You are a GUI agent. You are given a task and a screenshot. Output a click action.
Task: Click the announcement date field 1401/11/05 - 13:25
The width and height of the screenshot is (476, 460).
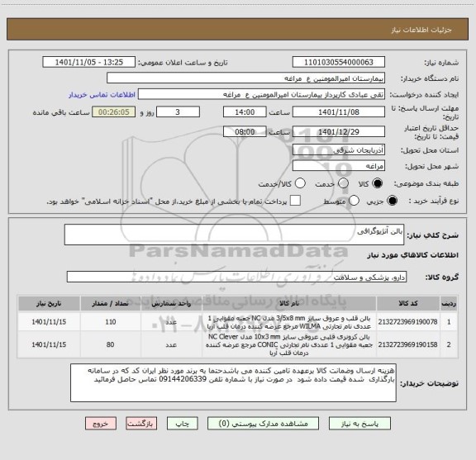click(89, 62)
